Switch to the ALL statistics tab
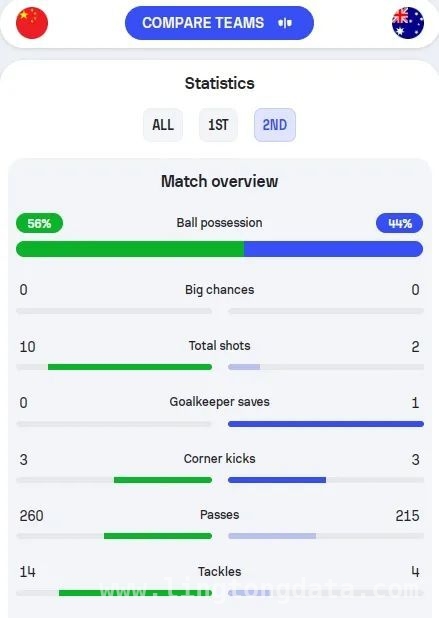The height and width of the screenshot is (618, 439). click(x=163, y=125)
